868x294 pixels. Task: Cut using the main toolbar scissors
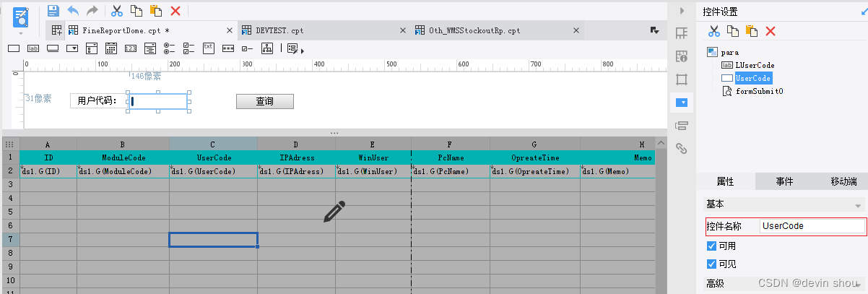tap(116, 11)
